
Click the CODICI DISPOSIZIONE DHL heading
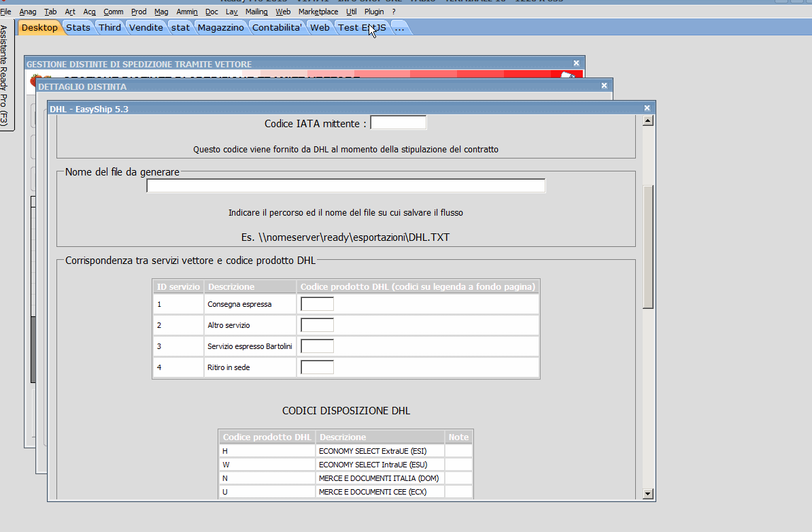[346, 411]
